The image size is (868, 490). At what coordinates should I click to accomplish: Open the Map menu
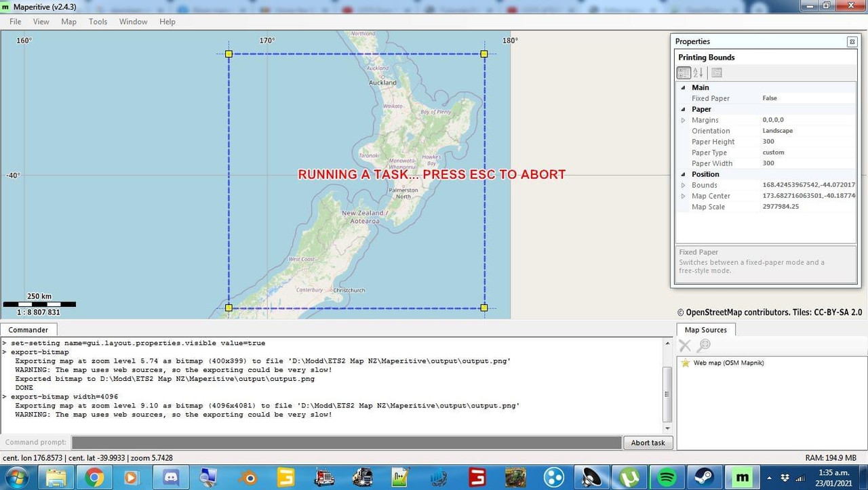click(68, 22)
